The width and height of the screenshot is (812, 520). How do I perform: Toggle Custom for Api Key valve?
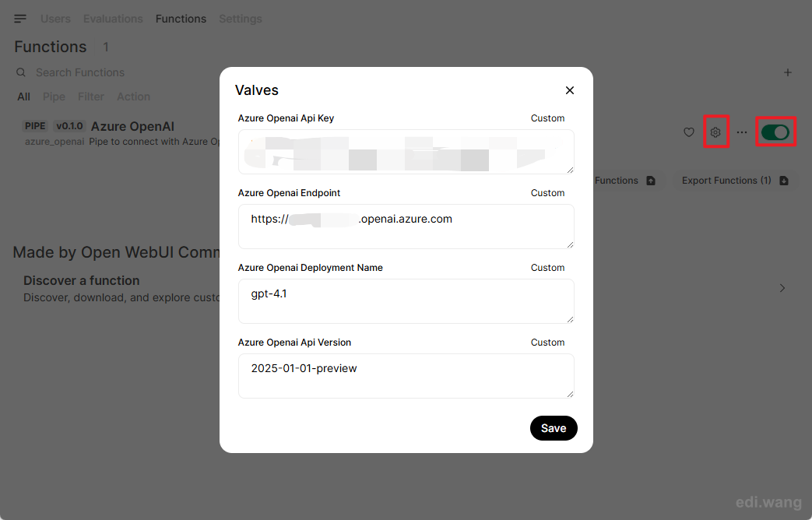(x=547, y=118)
